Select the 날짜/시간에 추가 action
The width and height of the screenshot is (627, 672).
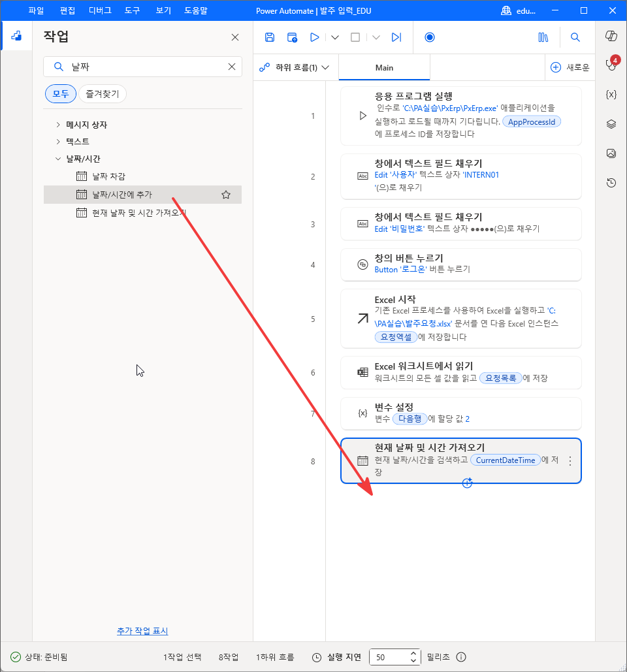pyautogui.click(x=143, y=195)
